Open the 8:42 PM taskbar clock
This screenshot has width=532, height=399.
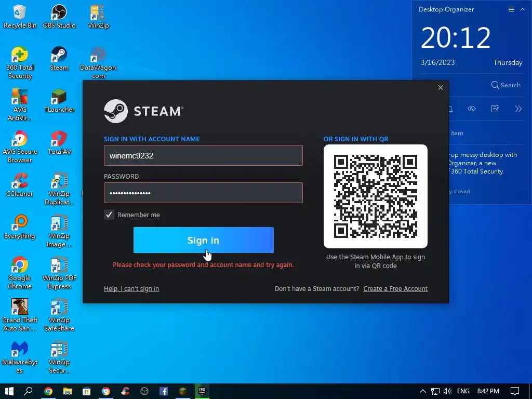[488, 391]
